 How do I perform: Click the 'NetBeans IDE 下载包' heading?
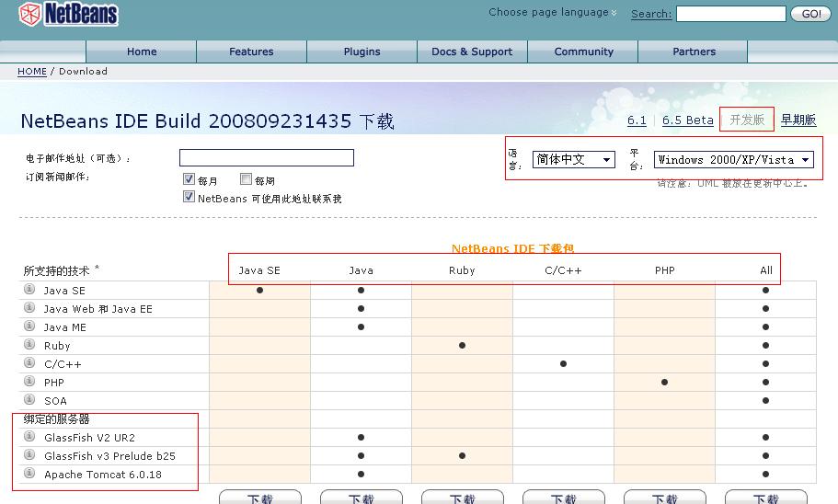coord(512,248)
